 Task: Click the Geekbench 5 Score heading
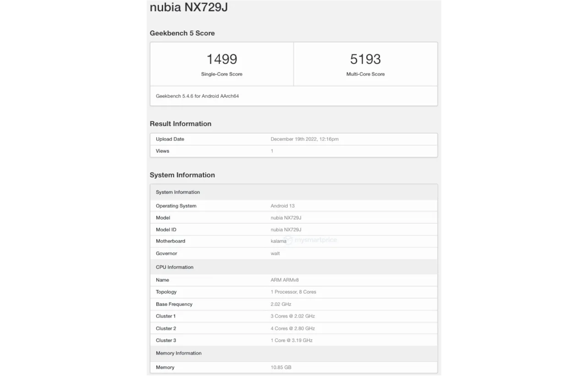click(x=182, y=33)
